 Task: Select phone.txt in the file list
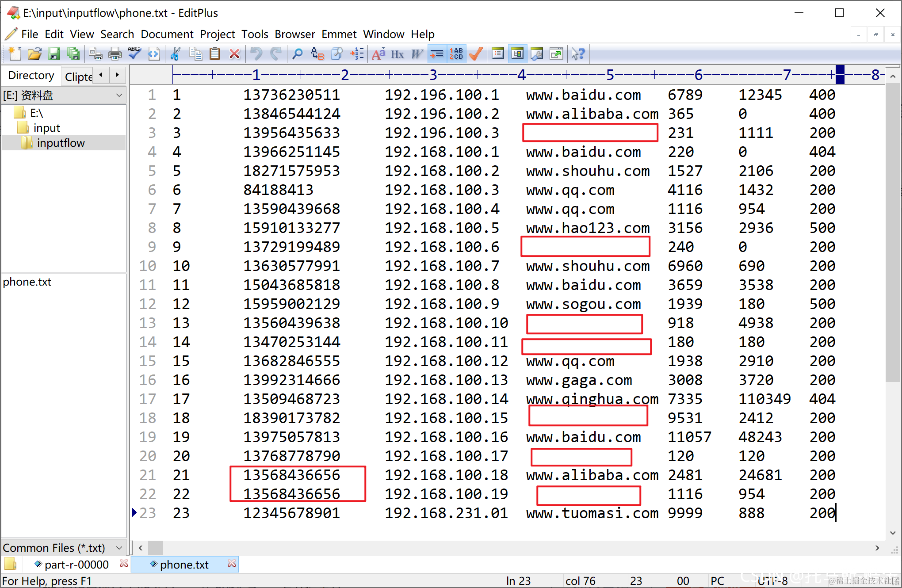(x=27, y=282)
